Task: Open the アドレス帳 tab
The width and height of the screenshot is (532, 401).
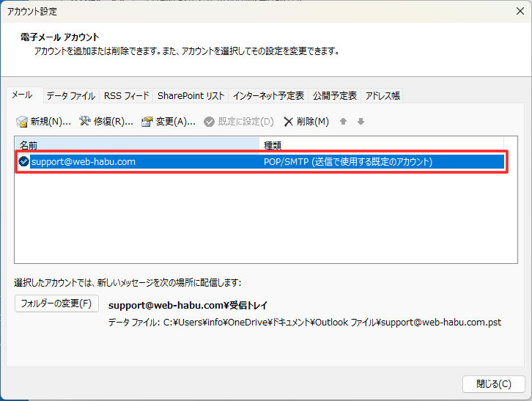Action: pos(383,96)
